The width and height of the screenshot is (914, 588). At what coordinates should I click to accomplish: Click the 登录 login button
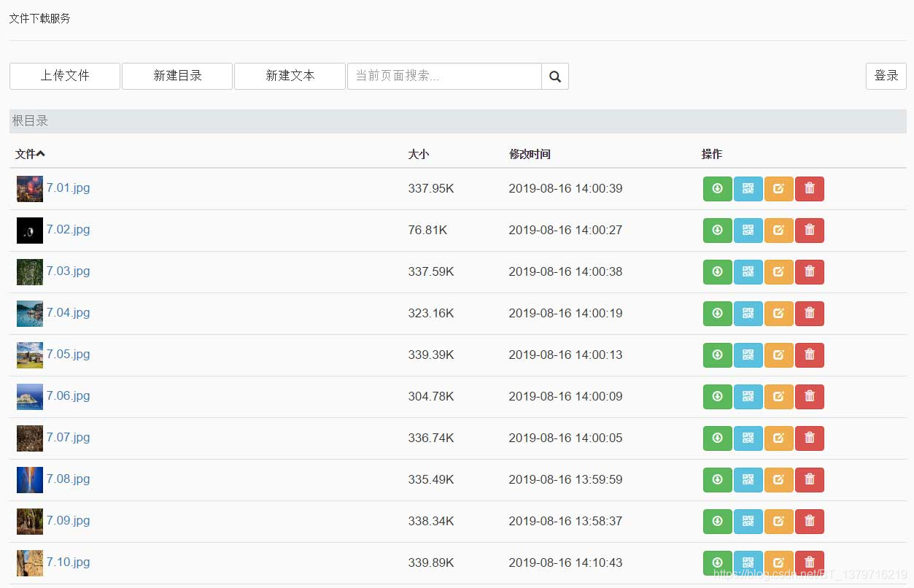(x=886, y=76)
